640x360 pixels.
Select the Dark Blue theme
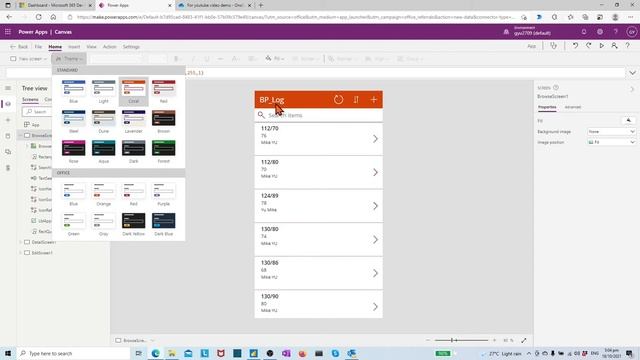(164, 224)
